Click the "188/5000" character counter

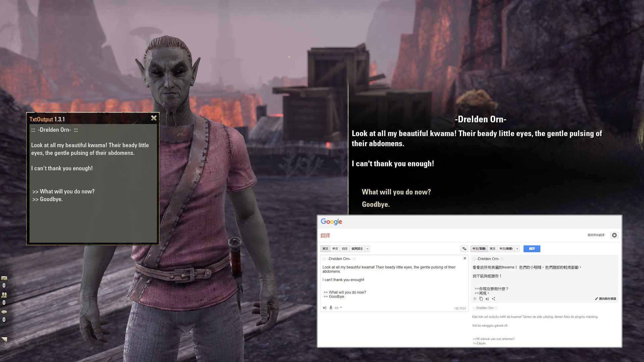click(x=460, y=308)
